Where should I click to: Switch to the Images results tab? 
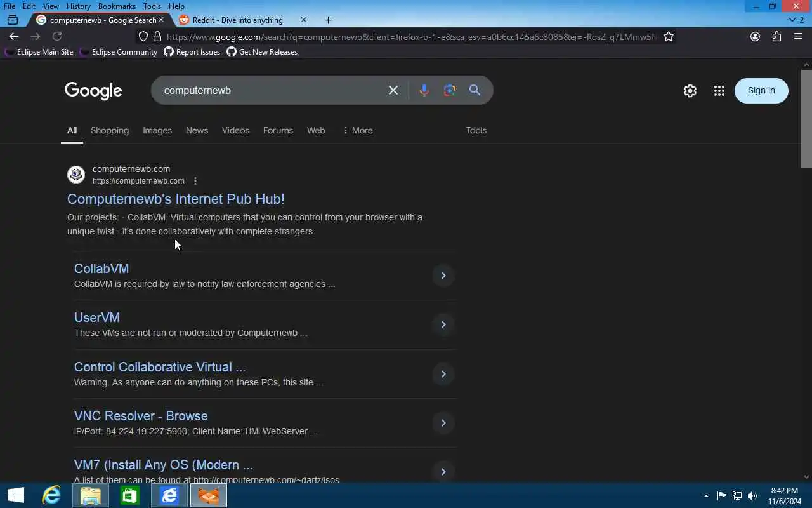tap(157, 130)
